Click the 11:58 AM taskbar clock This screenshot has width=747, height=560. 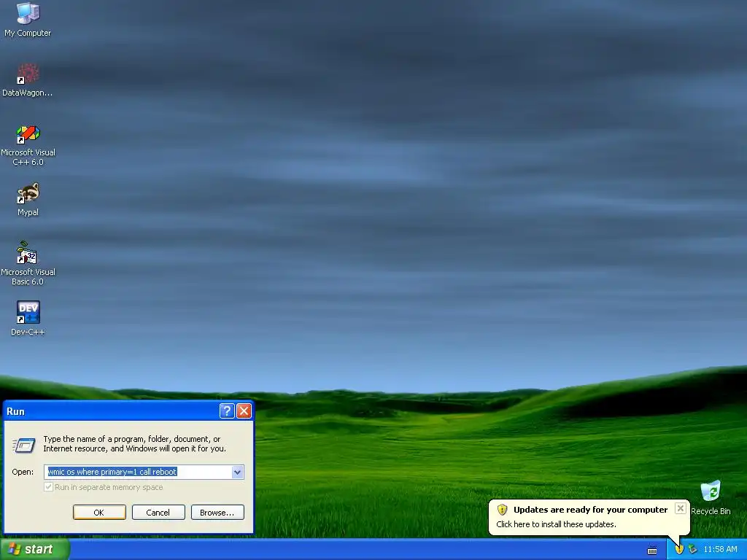pyautogui.click(x=720, y=549)
